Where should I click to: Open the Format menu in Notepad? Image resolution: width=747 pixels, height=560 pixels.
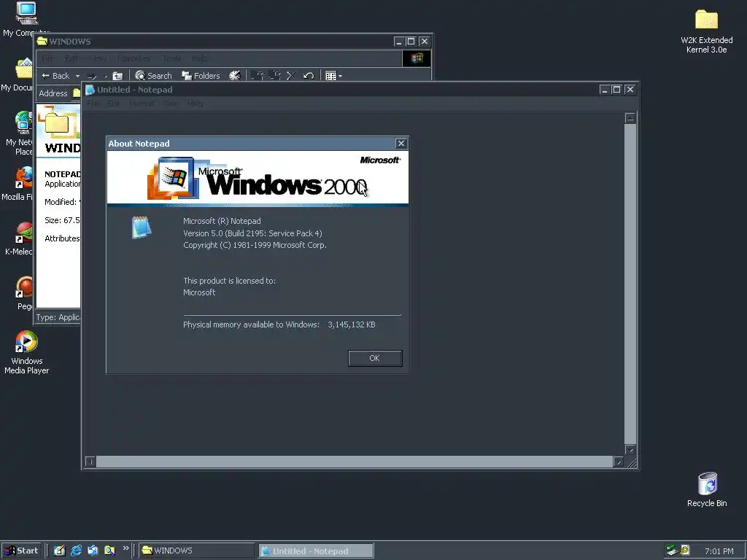[142, 104]
